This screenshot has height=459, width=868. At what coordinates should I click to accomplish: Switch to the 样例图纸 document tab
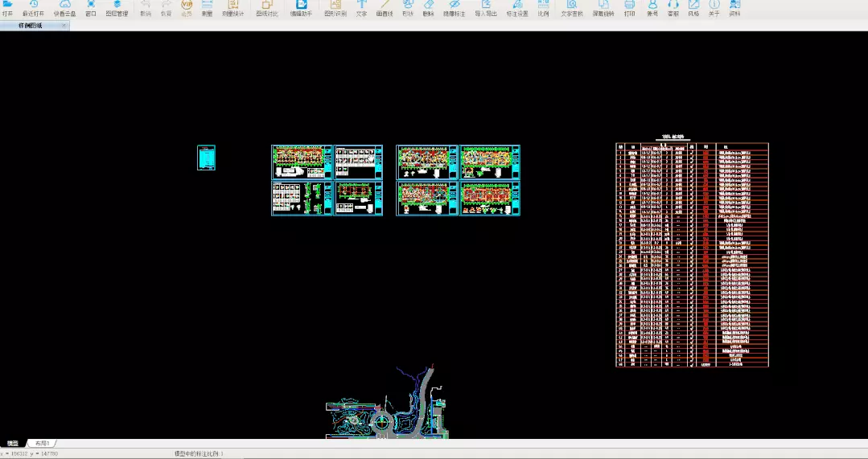point(31,26)
